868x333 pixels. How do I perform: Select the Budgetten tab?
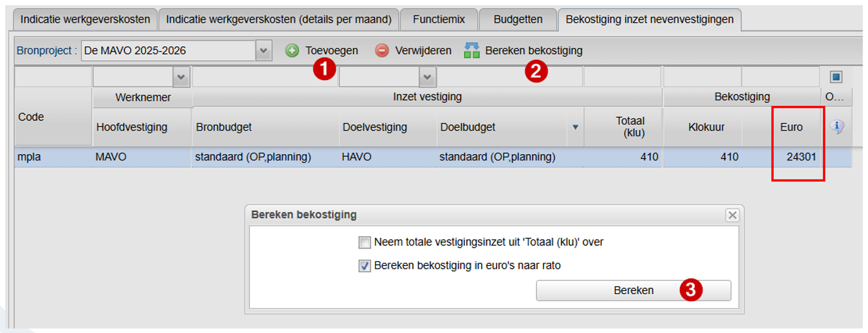[518, 20]
